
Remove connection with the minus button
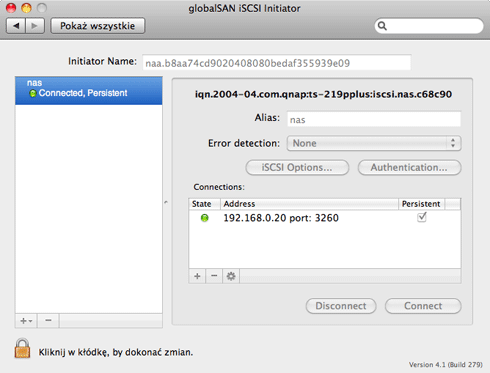click(214, 276)
